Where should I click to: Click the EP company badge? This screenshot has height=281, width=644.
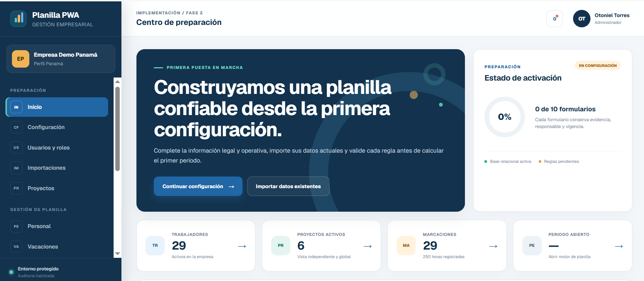(20, 59)
